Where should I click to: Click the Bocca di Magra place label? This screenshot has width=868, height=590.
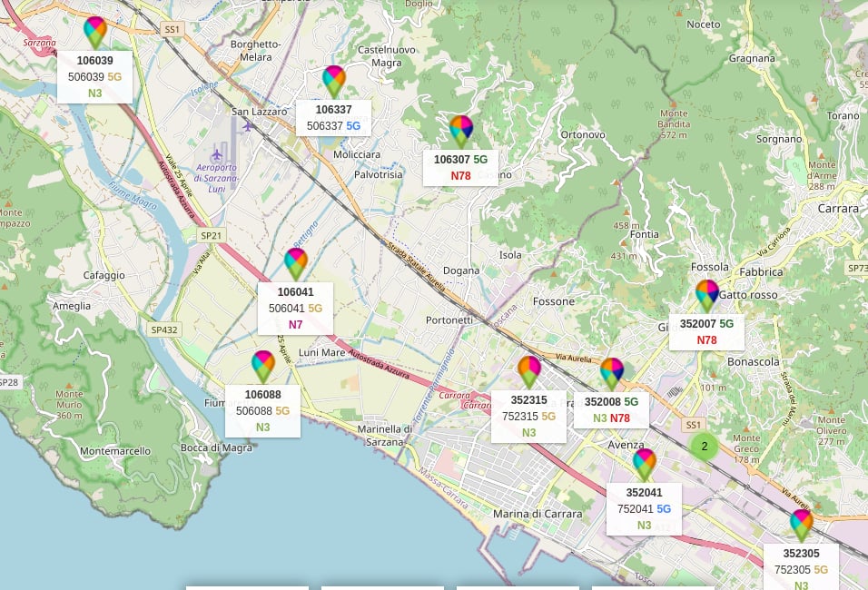216,447
